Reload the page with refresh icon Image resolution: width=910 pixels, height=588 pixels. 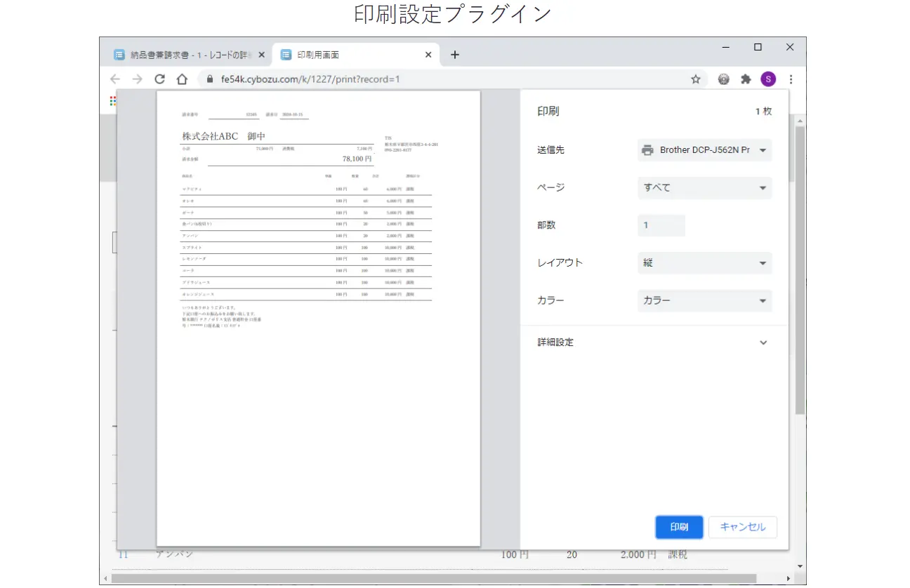point(159,79)
